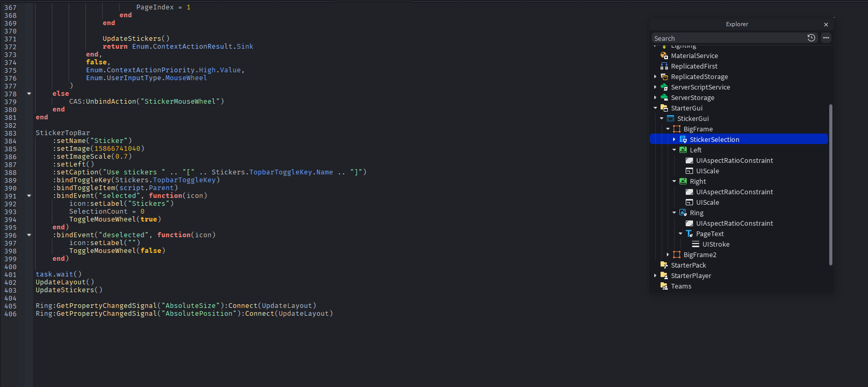Viewport: 868px width, 387px height.
Task: Select the ReplicatedFirst service icon
Action: tap(664, 66)
